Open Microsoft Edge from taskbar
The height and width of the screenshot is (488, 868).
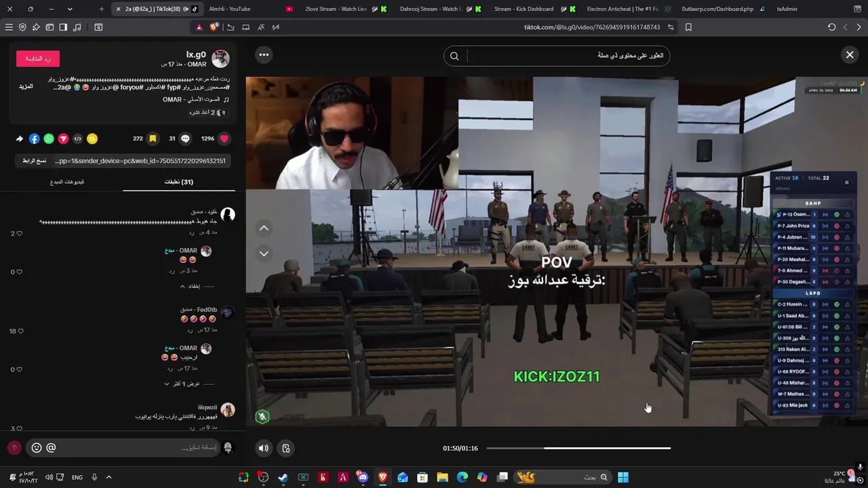(462, 477)
